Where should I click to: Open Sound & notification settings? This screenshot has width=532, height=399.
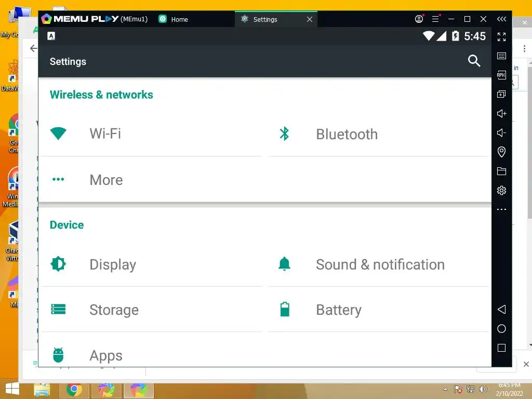[378, 264]
